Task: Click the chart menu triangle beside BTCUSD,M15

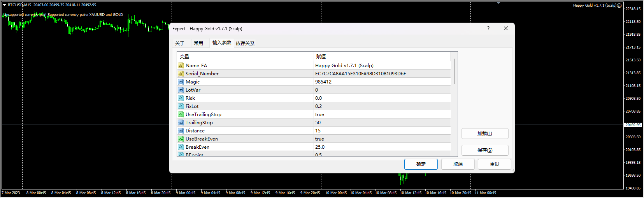Action: 4,5
